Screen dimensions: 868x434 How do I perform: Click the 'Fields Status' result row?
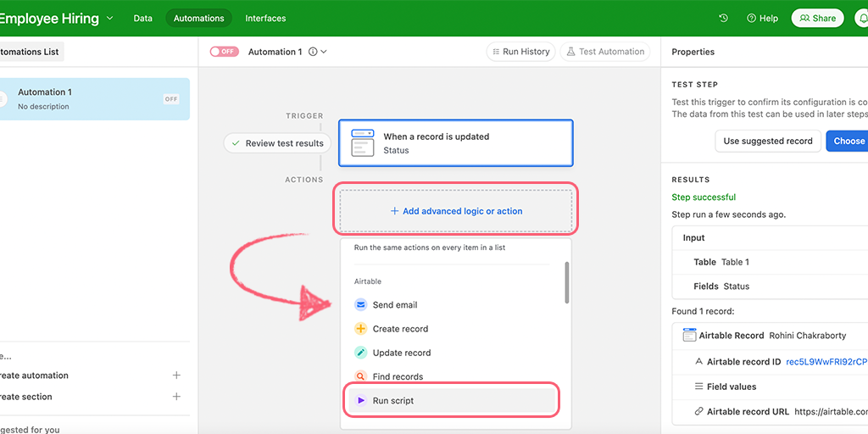770,287
